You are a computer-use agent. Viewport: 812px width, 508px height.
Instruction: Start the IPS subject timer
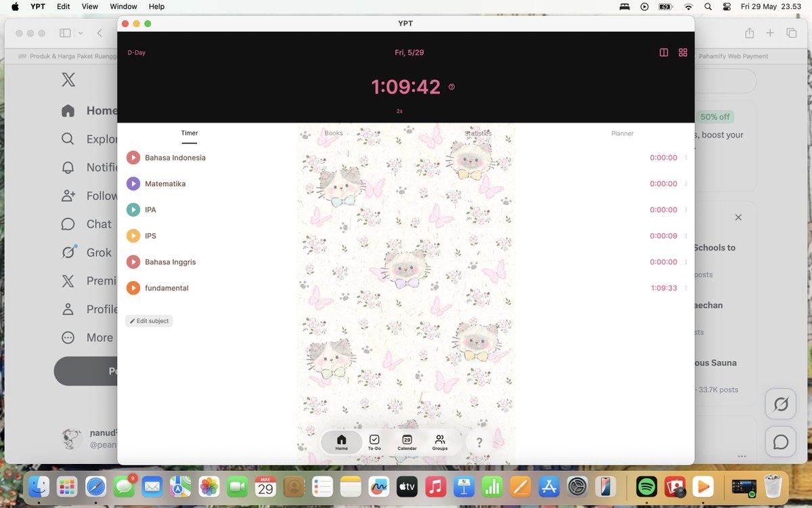tap(133, 236)
